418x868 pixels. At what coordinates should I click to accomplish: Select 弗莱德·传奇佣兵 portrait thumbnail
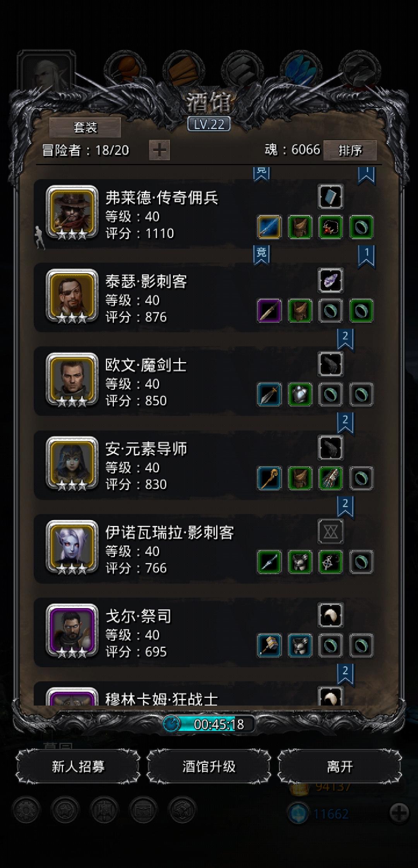point(72,212)
